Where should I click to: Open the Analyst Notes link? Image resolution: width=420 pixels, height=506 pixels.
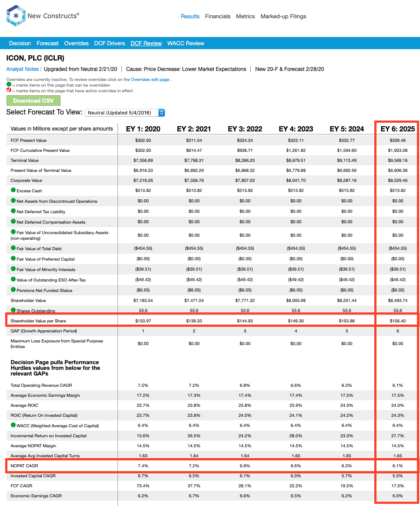tap(22, 69)
